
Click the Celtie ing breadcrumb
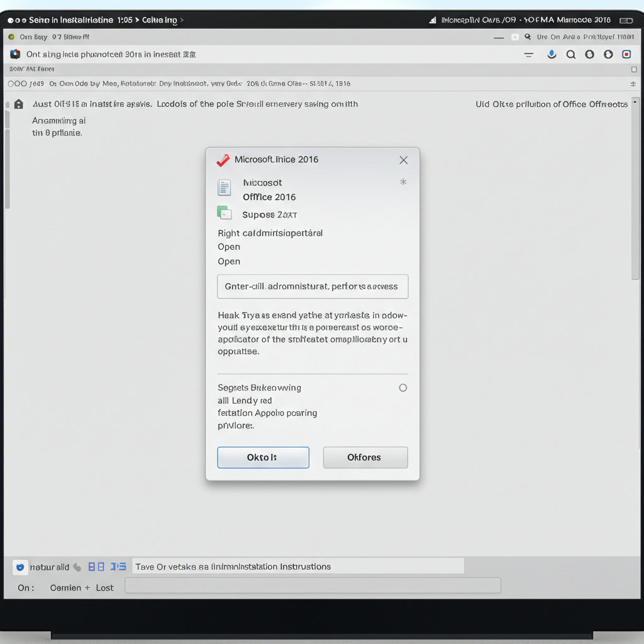(159, 20)
